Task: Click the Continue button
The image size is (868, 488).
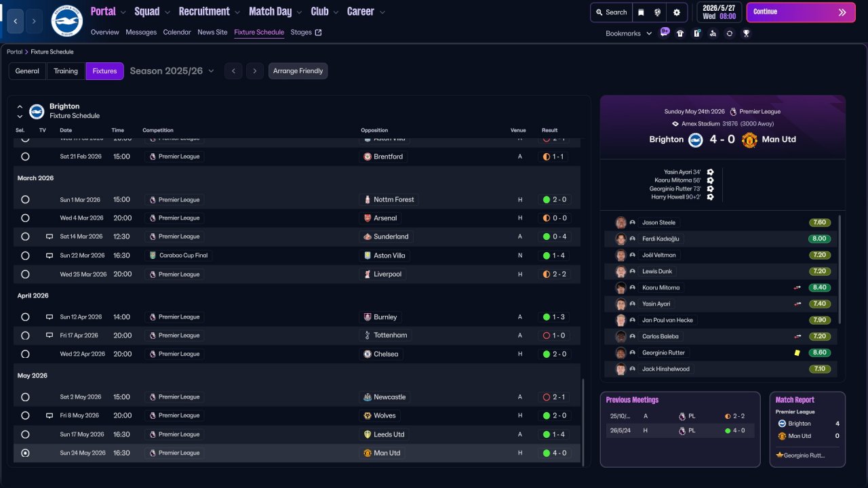Action: pos(801,12)
